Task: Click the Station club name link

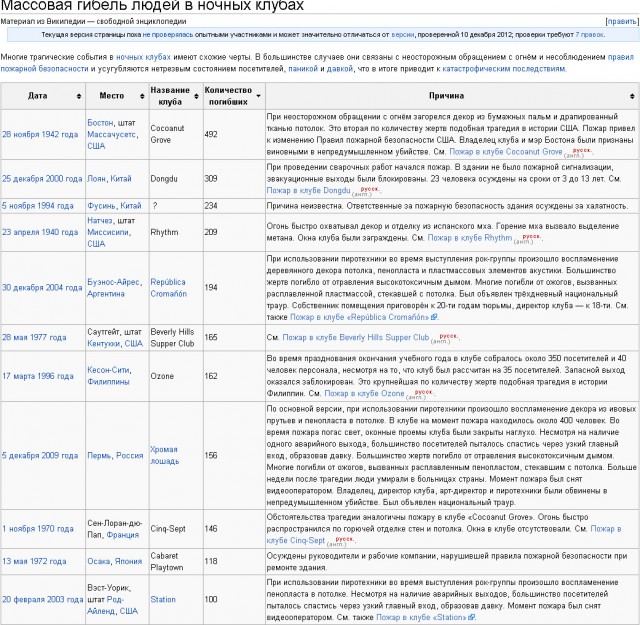Action: coord(162,600)
